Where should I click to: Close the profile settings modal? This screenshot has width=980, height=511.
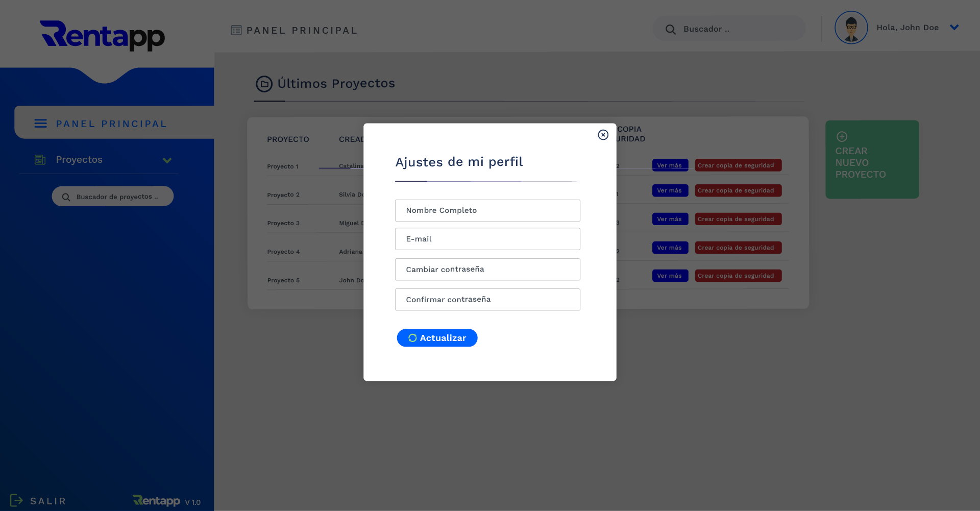coord(603,135)
